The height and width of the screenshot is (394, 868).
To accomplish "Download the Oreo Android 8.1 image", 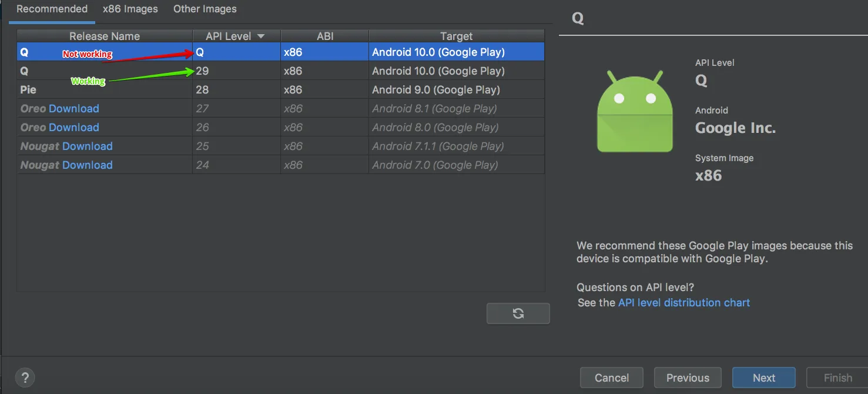I will pos(74,109).
